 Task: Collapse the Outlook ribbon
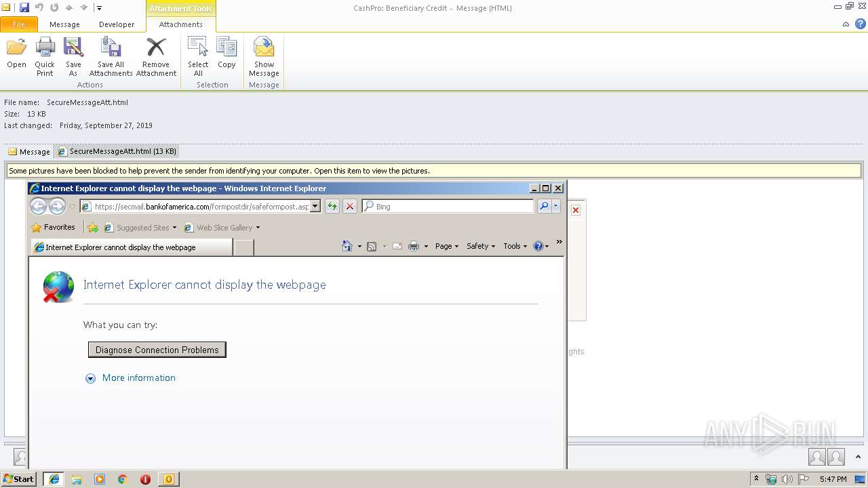pyautogui.click(x=846, y=24)
